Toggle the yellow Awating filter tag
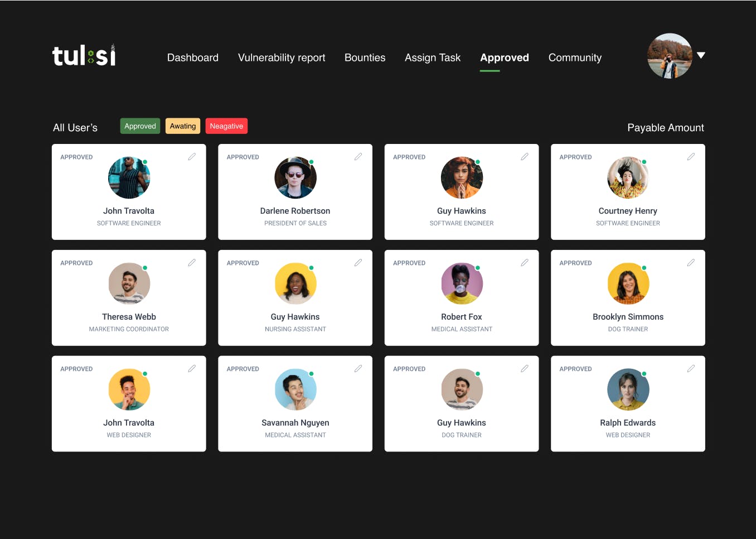Image resolution: width=756 pixels, height=539 pixels. click(x=183, y=126)
